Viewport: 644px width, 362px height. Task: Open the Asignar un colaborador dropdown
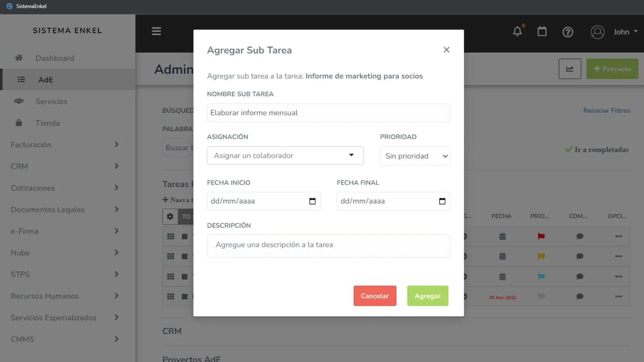[285, 156]
